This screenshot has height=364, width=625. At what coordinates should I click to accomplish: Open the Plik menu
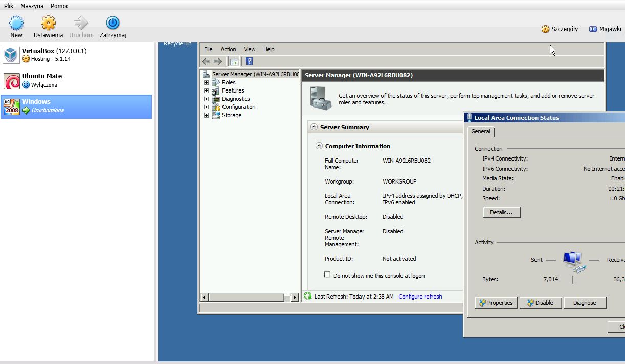pyautogui.click(x=9, y=6)
